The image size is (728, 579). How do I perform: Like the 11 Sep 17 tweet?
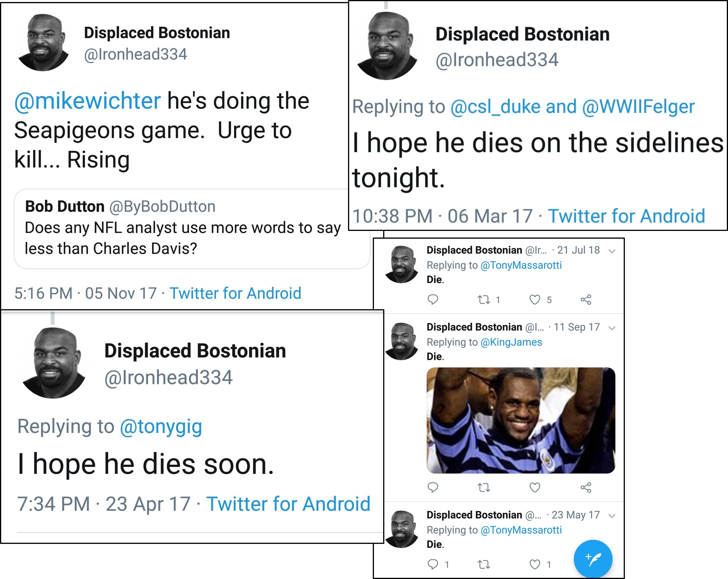click(x=535, y=487)
